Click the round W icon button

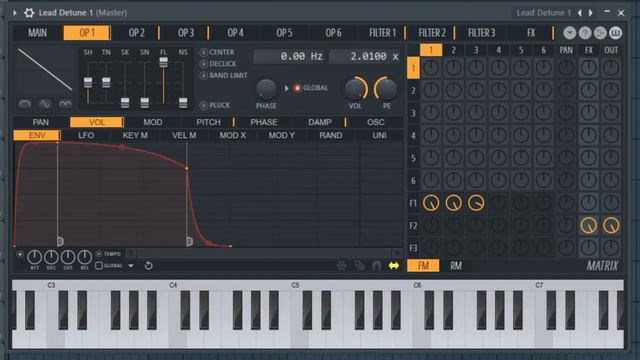tap(616, 33)
